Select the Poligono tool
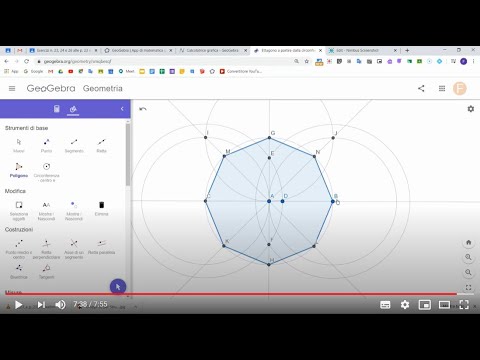The image size is (480, 360). pos(19,170)
